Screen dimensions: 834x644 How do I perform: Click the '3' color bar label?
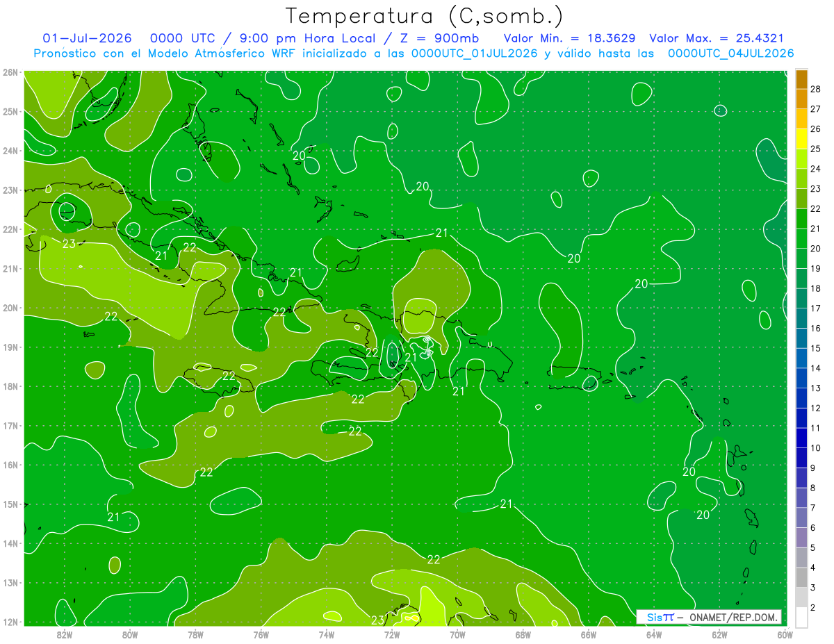813,588
